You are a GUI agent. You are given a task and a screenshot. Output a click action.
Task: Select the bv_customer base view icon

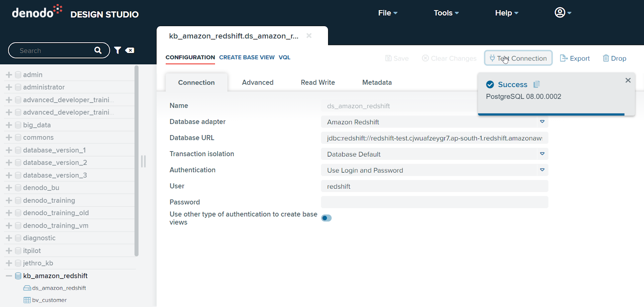tap(27, 300)
